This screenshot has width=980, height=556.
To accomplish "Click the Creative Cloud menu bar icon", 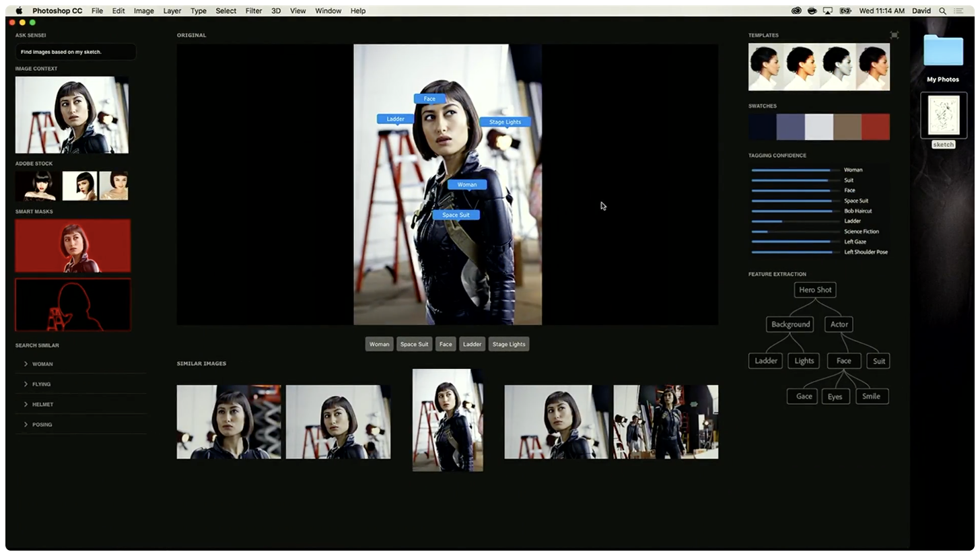I will click(x=796, y=11).
